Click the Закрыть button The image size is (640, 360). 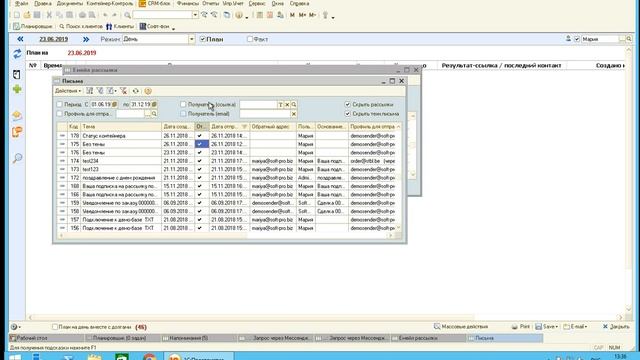tap(616, 327)
